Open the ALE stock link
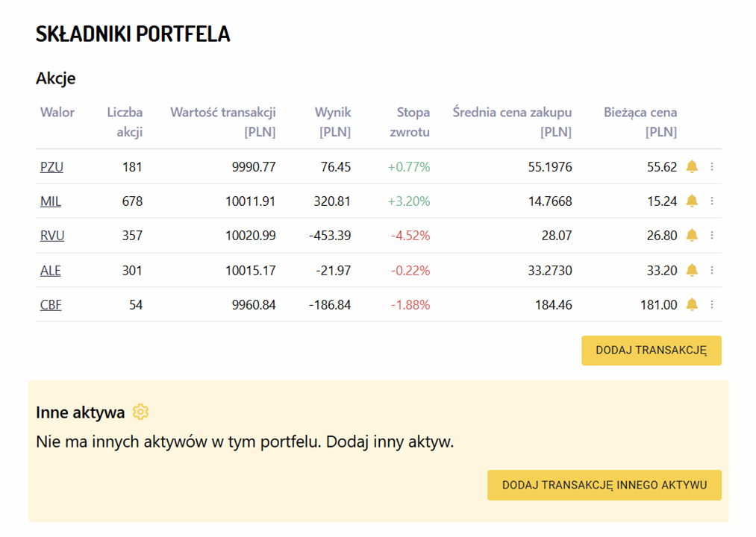The height and width of the screenshot is (537, 756). click(x=51, y=270)
